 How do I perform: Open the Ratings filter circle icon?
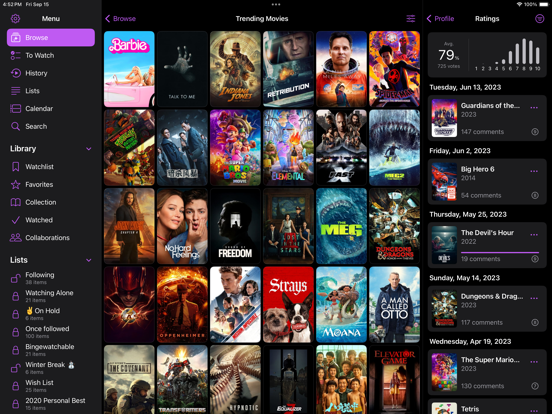[539, 19]
